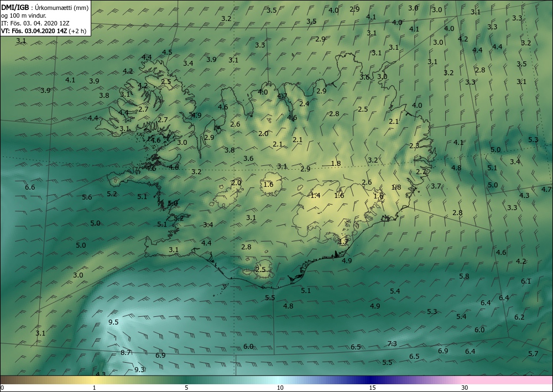Screen dimensions: 553x392
Task: Click the 5.8 value on the map
Action: click(x=464, y=276)
